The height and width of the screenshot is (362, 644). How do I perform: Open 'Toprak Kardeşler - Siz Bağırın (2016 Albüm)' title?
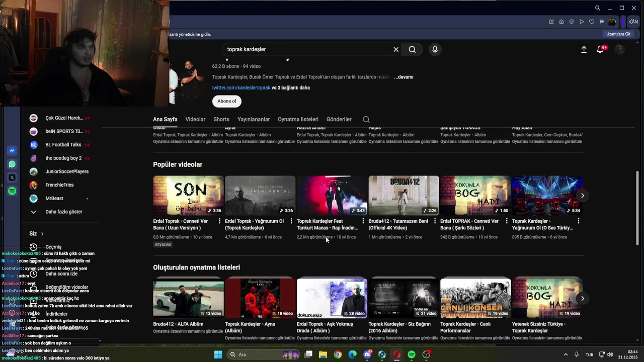point(399,327)
